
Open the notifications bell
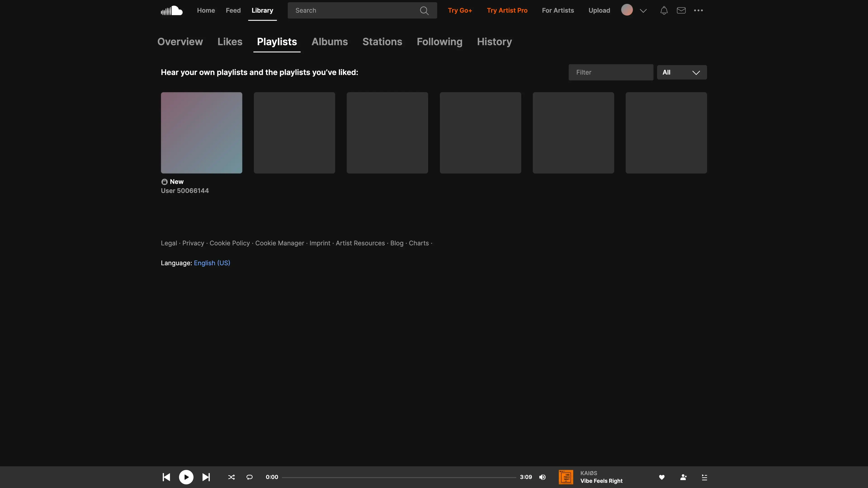(664, 10)
